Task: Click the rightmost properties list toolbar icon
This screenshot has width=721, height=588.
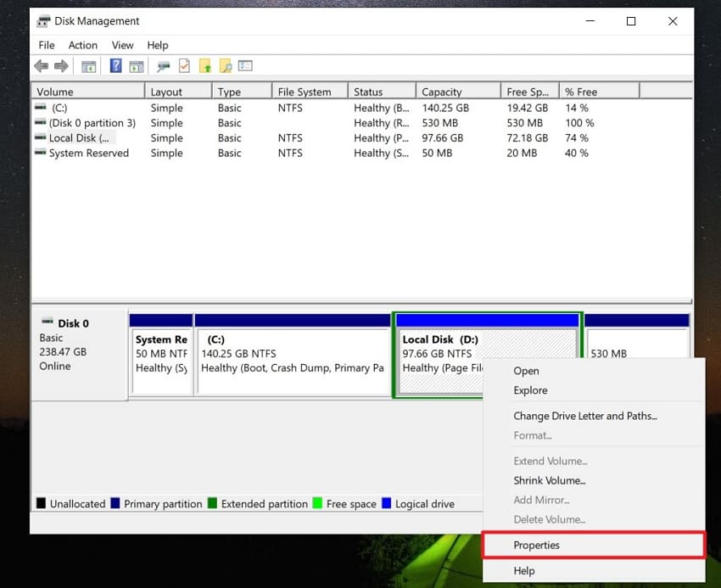Action: point(244,66)
